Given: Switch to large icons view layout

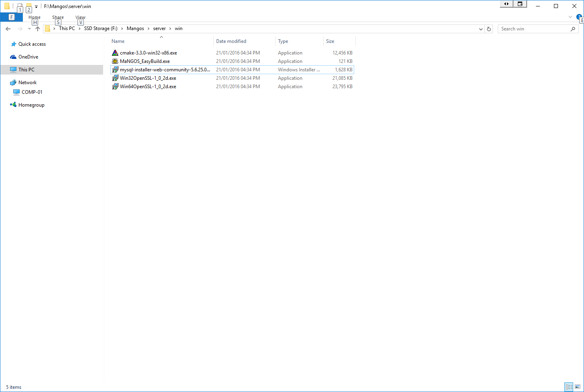Looking at the screenshot, I should click(x=578, y=387).
